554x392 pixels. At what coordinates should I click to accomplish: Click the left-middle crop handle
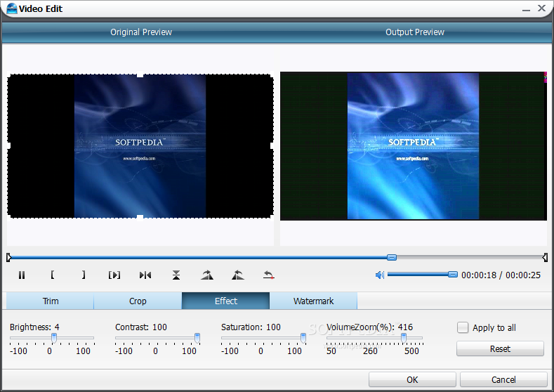(x=8, y=145)
